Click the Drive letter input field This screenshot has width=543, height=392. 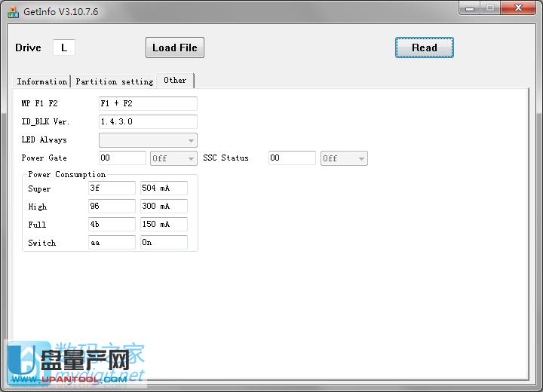[64, 47]
